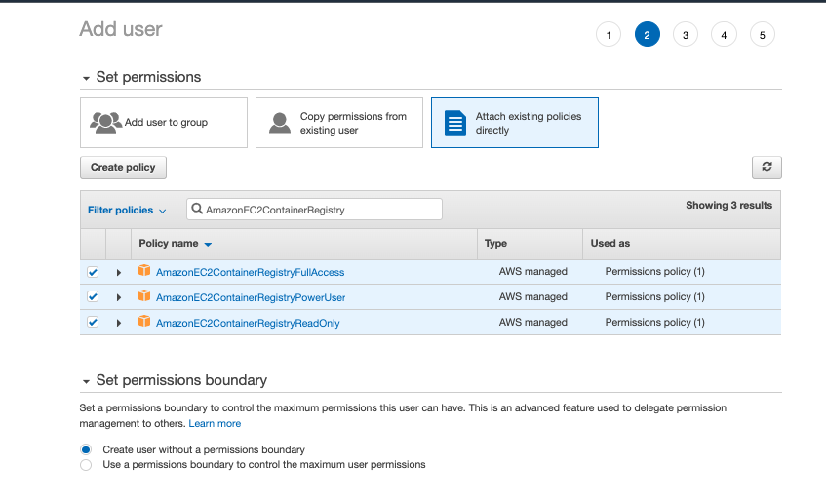Click the "Showing 3 results" text
Viewport: 826px width, 504px height.
tap(729, 206)
